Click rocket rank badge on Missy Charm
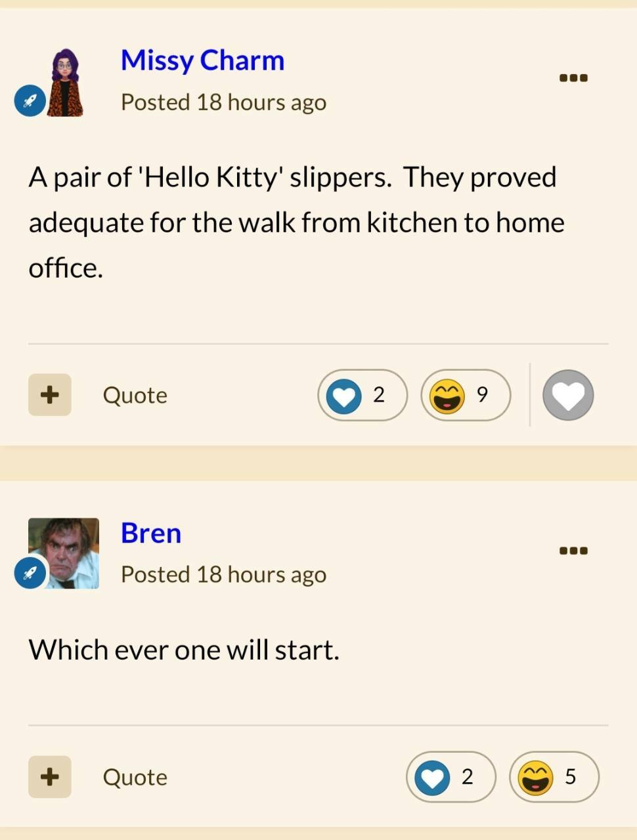637x840 pixels. 30,101
